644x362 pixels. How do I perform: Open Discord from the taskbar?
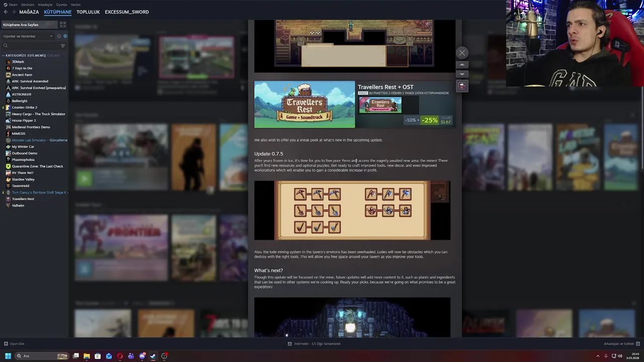(x=142, y=356)
